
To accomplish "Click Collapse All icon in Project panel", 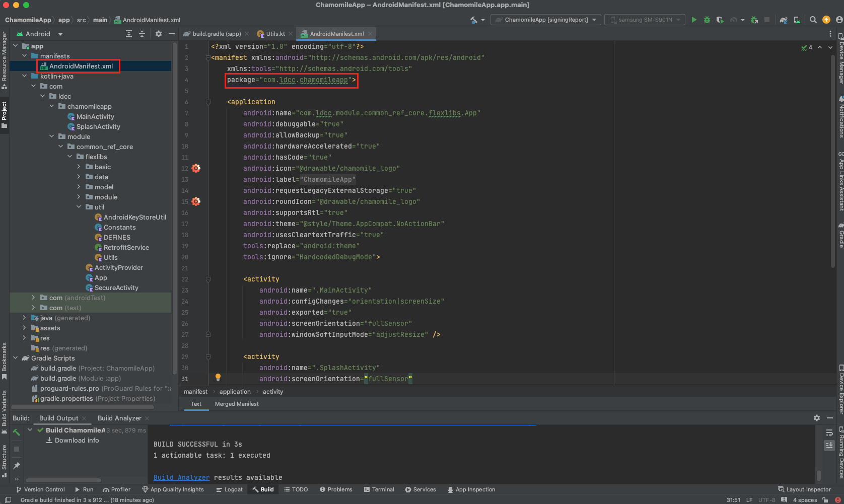I will (142, 34).
